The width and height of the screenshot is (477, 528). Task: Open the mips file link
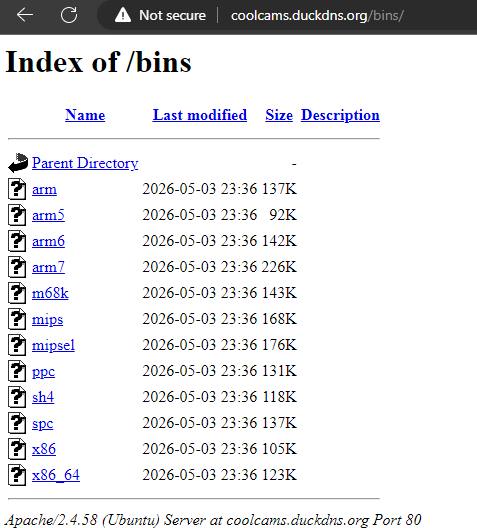pos(47,320)
